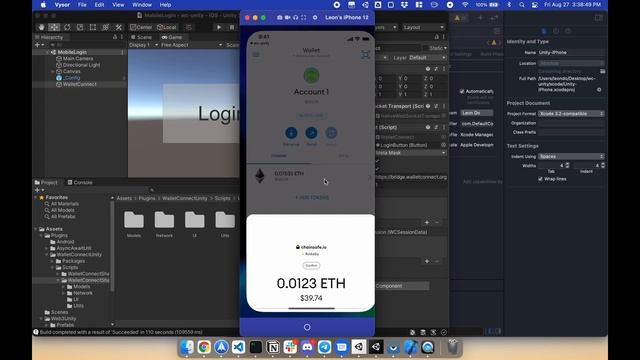
Task: Open Vysor settings gear
Action: (315, 18)
